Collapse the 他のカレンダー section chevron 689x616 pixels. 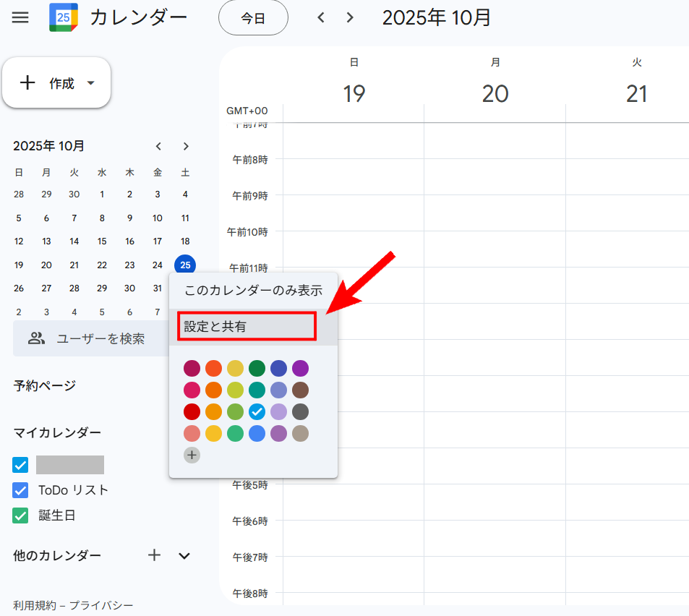pyautogui.click(x=184, y=555)
